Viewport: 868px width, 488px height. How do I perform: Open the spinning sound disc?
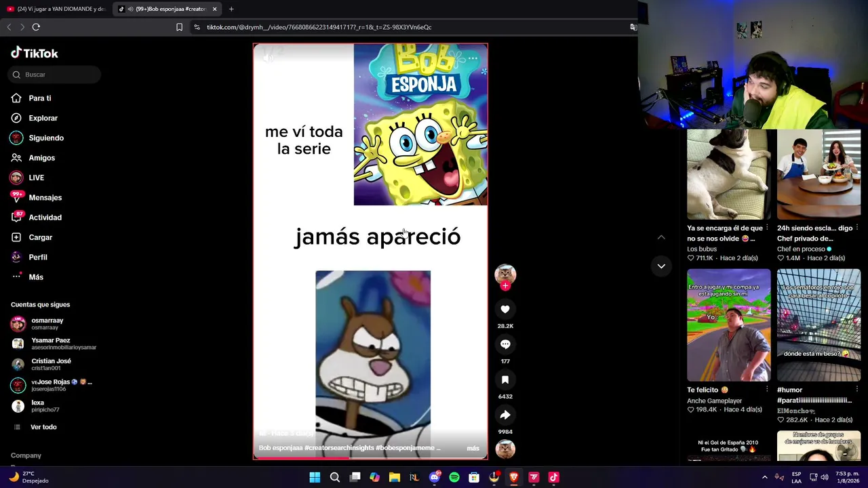point(505,449)
